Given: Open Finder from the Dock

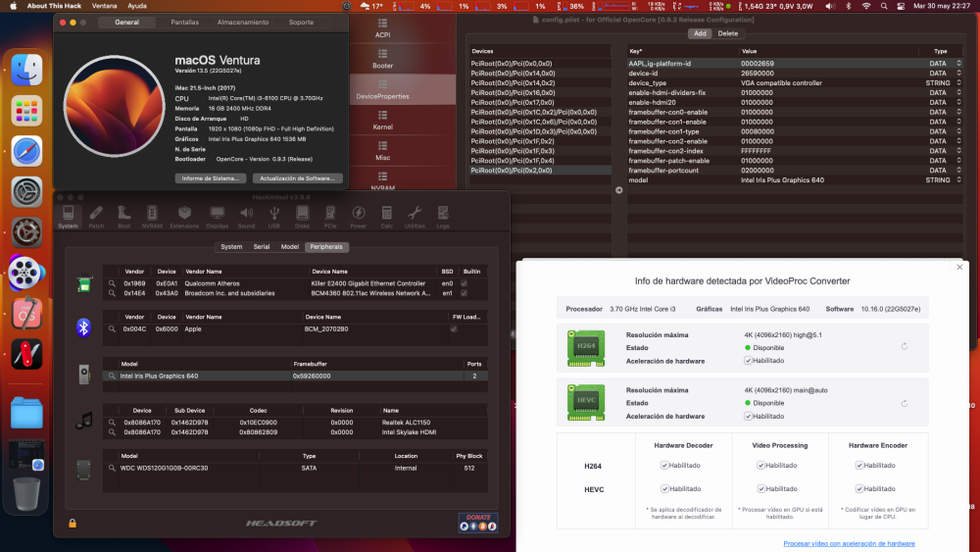Looking at the screenshot, I should coord(26,70).
